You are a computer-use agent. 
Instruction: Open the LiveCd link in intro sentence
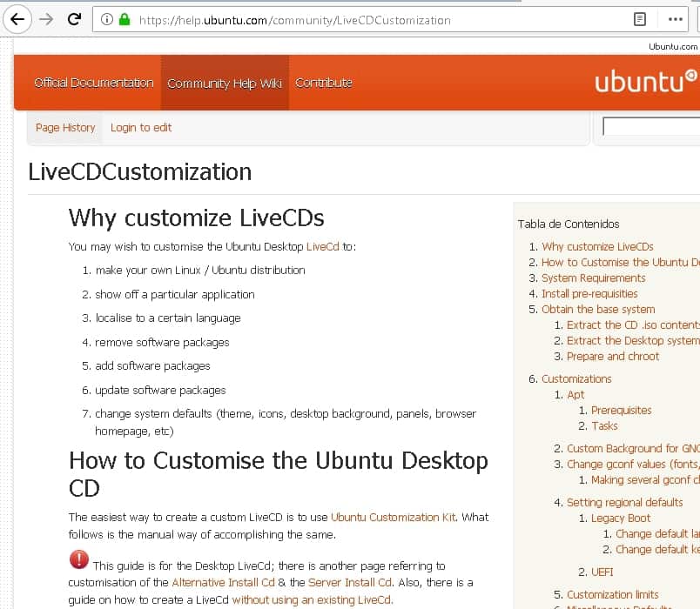tap(323, 247)
